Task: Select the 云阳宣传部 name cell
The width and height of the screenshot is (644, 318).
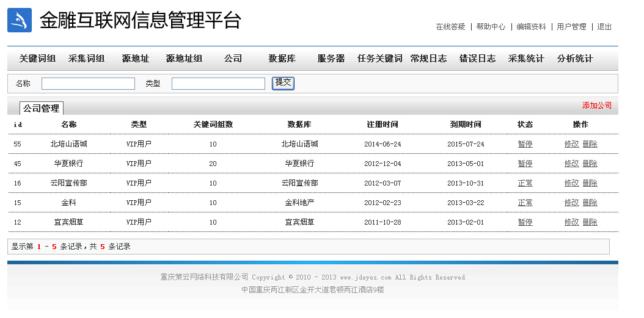Action: (68, 183)
